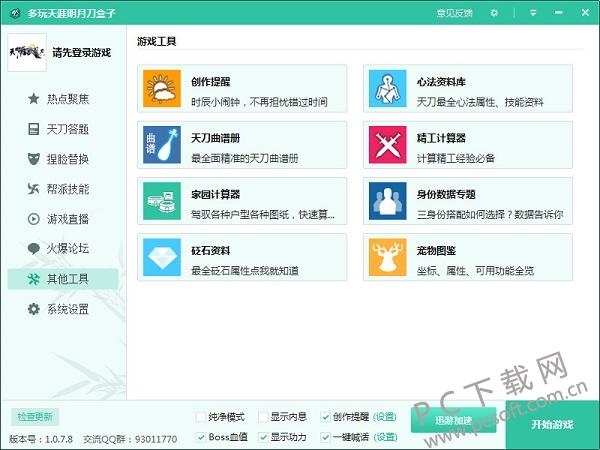This screenshot has height=450, width=600.
Task: Click the 砭石资料 title text
Action: coord(210,250)
